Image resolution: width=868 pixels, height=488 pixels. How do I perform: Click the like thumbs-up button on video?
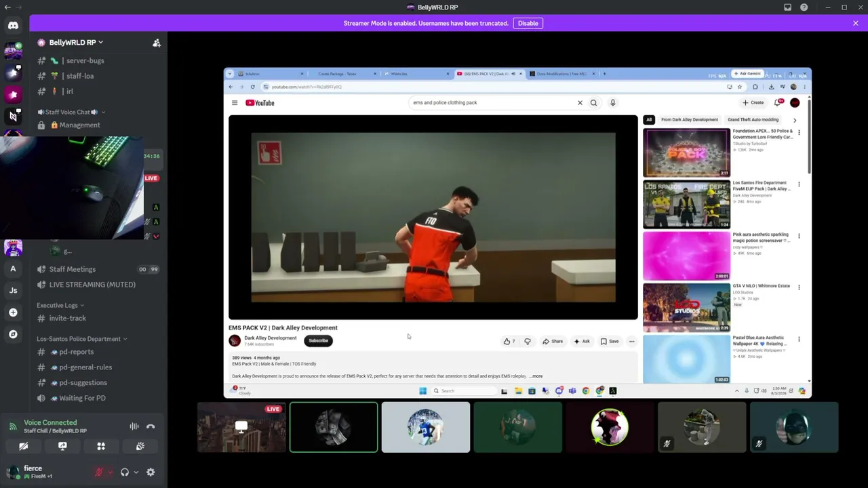[x=509, y=342]
